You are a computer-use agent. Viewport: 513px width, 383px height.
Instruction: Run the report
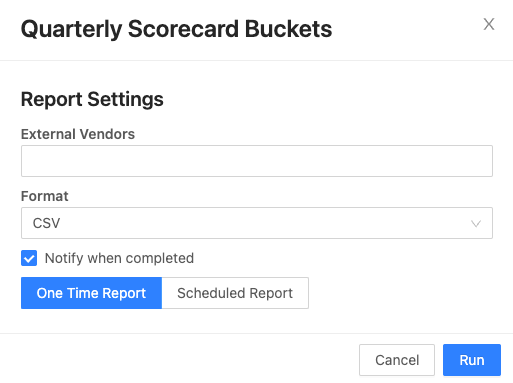pos(472,360)
